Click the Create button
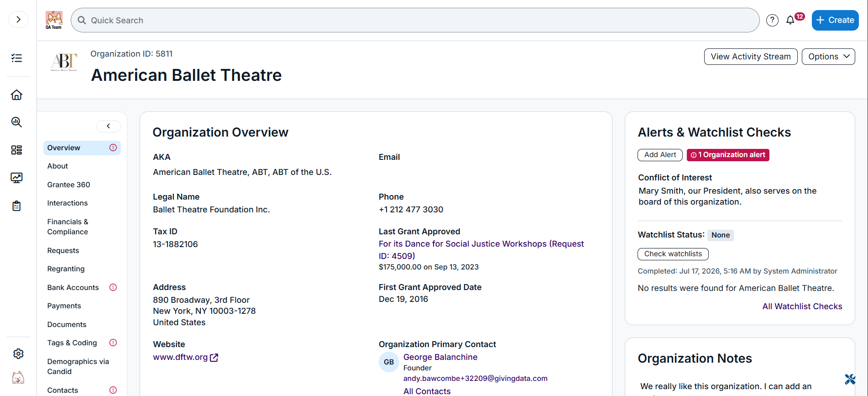Viewport: 868px width, 396px height. (x=835, y=20)
